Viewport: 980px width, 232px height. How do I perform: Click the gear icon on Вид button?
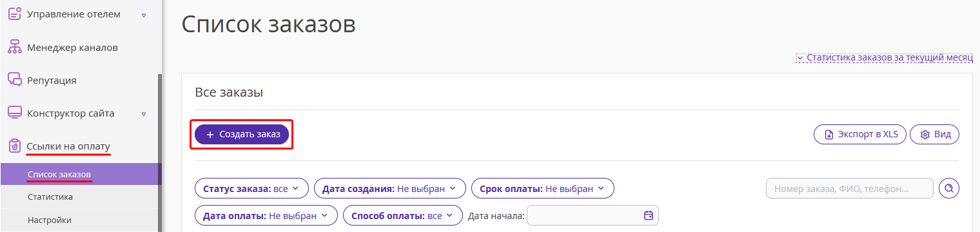click(925, 135)
